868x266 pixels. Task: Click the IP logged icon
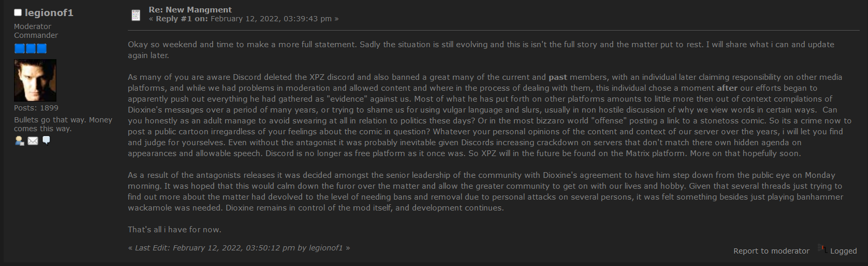[x=822, y=249]
